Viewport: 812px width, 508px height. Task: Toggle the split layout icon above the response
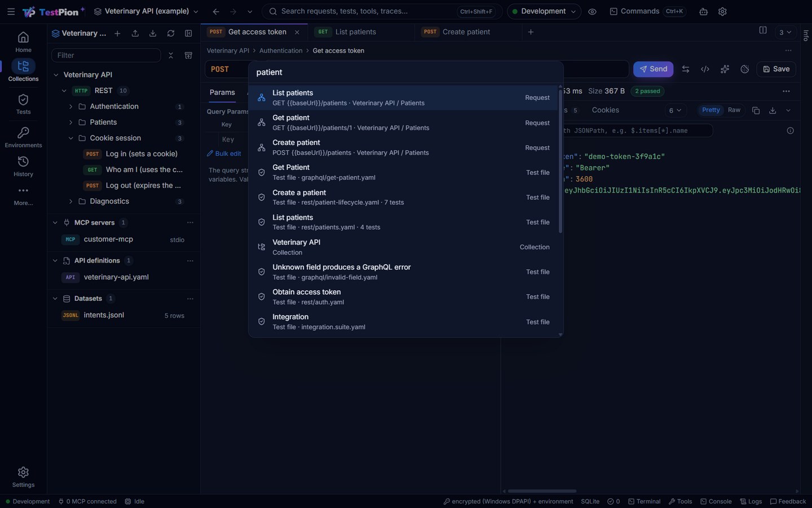click(762, 30)
